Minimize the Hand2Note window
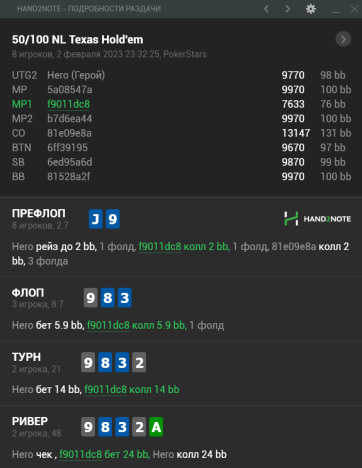The width and height of the screenshot is (362, 468). point(336,11)
